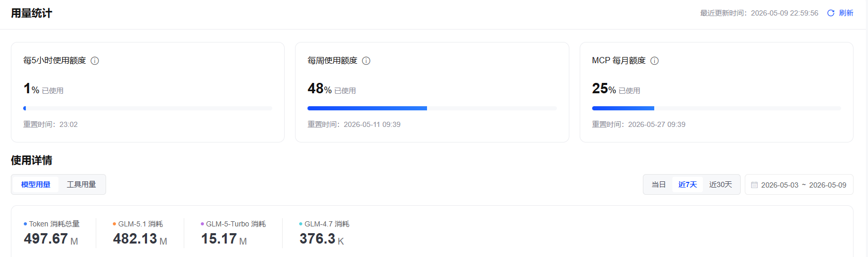Screen dimensions: 868x257
Task: Select the 当日 time range
Action: click(658, 184)
